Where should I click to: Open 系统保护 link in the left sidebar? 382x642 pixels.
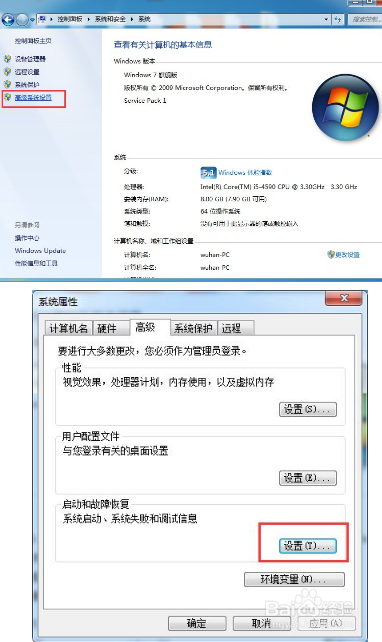[x=27, y=85]
